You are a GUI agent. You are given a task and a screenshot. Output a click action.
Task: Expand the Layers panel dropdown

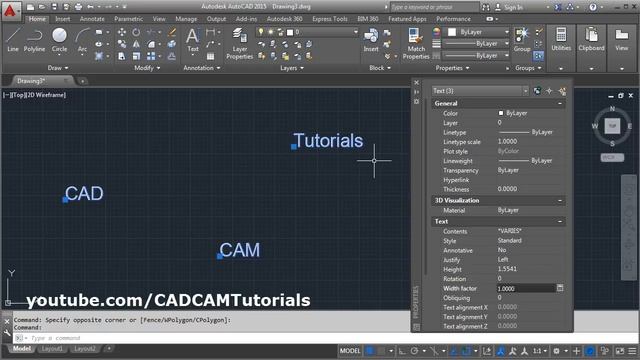click(x=291, y=68)
